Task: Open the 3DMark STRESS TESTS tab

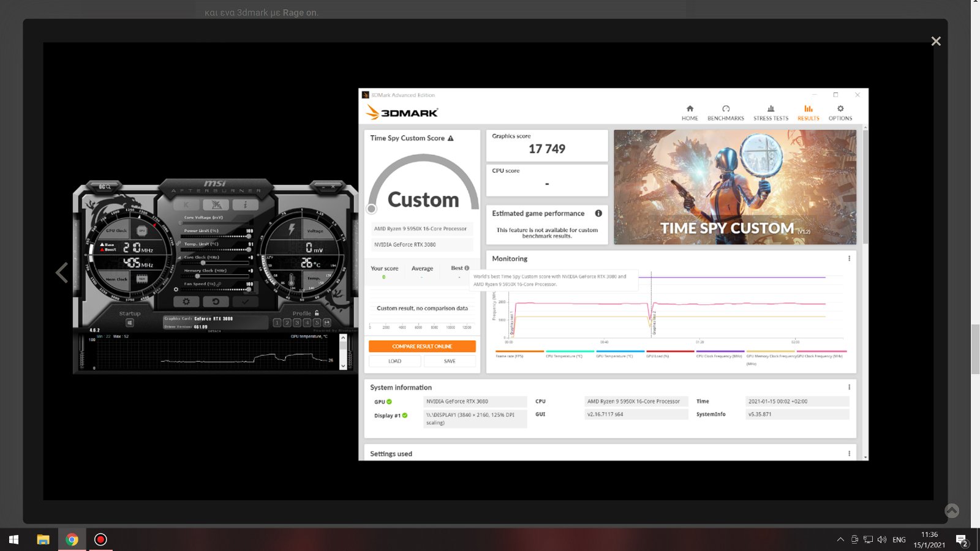Action: pos(771,113)
